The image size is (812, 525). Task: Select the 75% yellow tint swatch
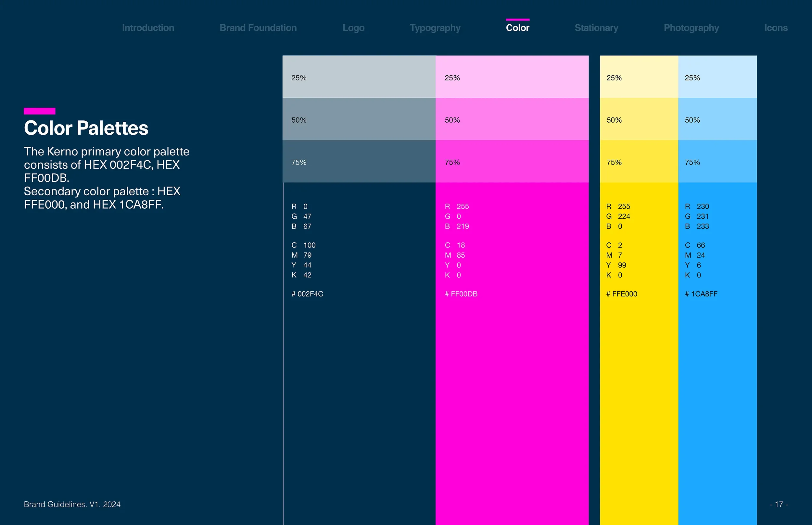click(639, 162)
